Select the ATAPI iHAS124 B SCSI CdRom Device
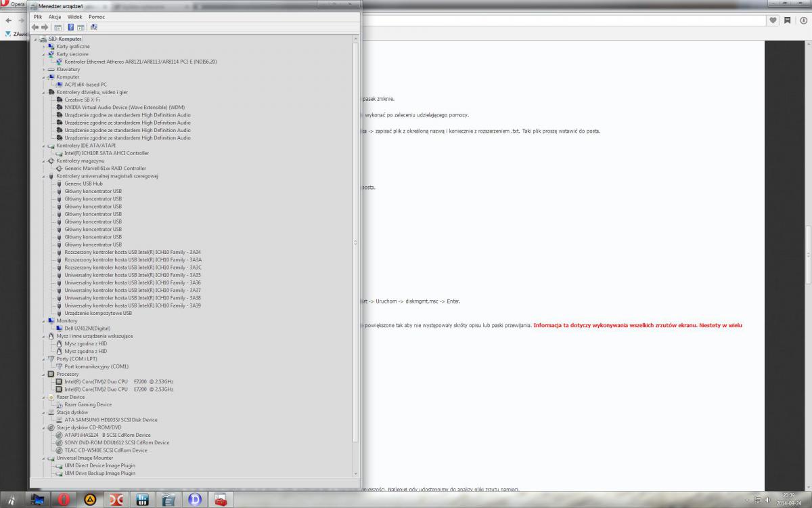This screenshot has height=508, width=812. [108, 435]
